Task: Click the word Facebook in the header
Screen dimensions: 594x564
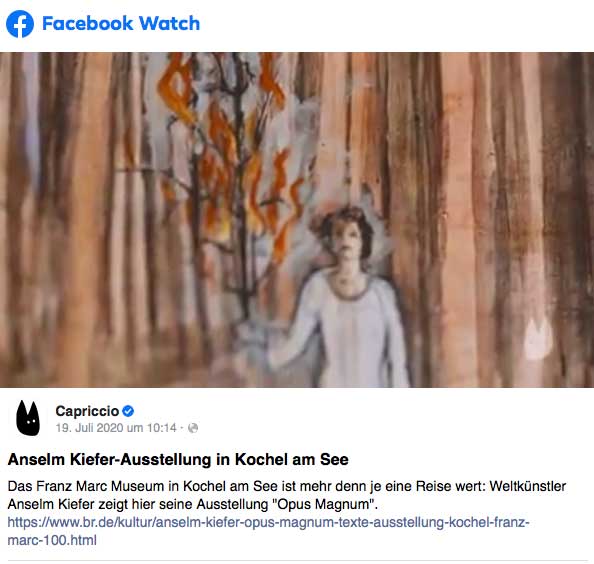Action: tap(88, 23)
